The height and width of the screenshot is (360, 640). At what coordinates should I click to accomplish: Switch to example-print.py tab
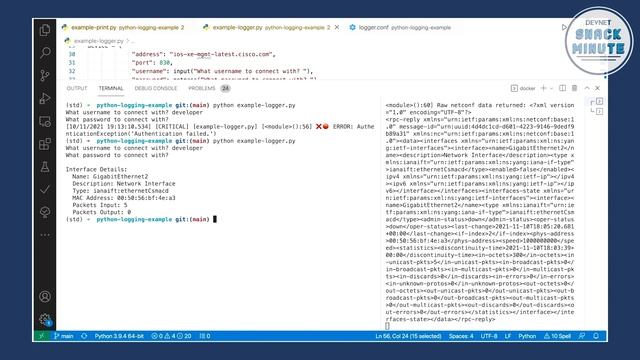pos(123,27)
